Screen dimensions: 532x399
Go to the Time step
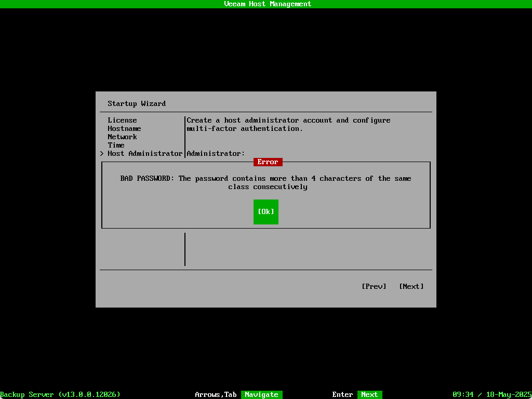click(116, 145)
